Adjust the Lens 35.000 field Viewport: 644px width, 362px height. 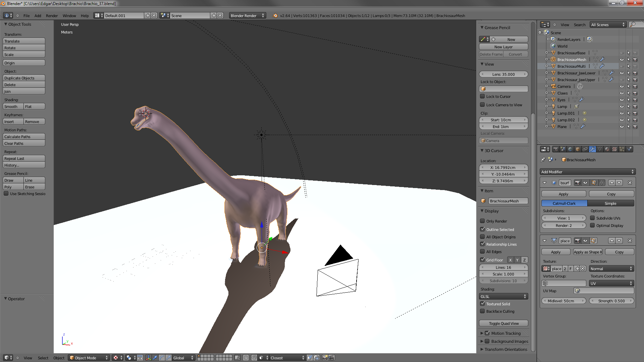503,74
